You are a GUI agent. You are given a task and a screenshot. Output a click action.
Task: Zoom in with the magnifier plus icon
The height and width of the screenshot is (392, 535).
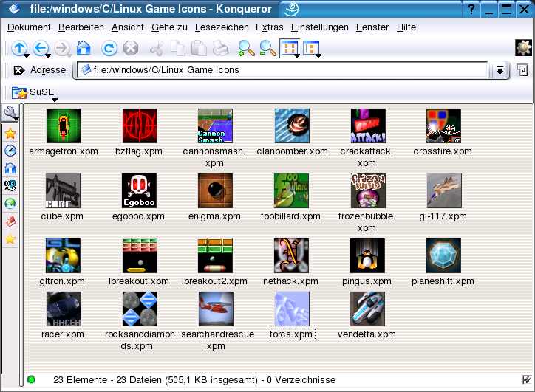pos(246,48)
